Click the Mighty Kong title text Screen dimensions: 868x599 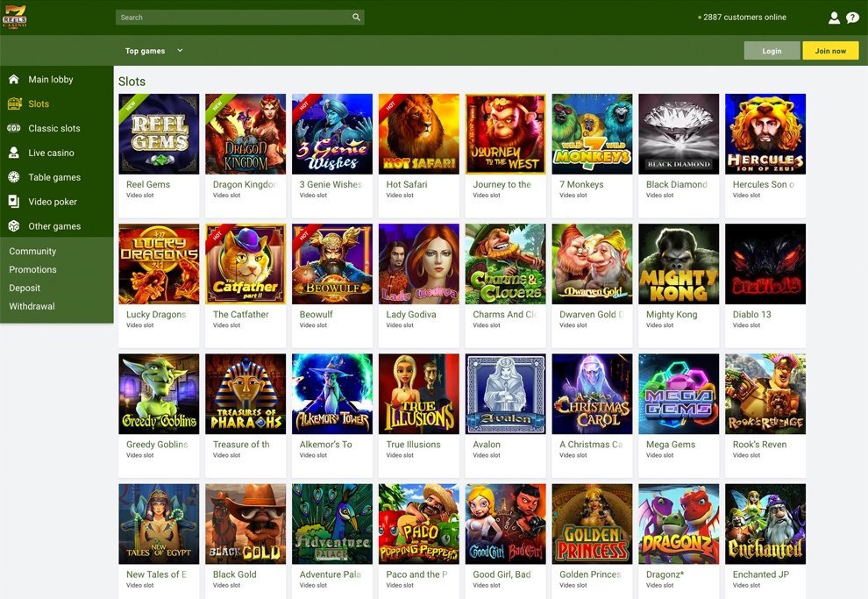pos(672,315)
